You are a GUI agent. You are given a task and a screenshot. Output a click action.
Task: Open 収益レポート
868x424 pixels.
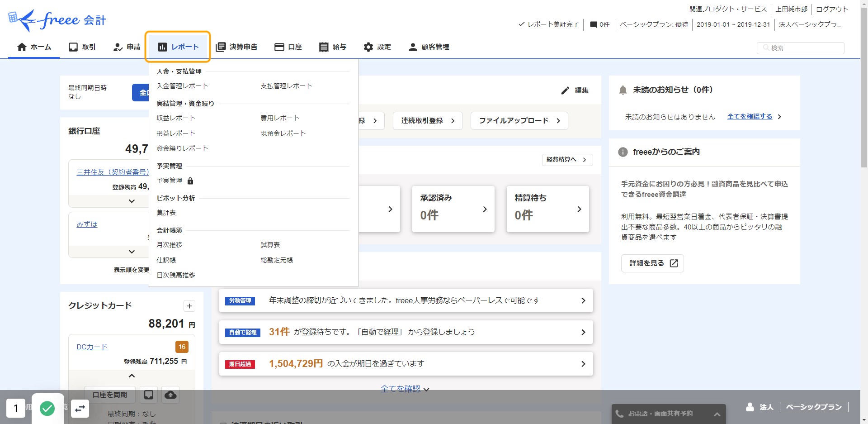tap(176, 118)
